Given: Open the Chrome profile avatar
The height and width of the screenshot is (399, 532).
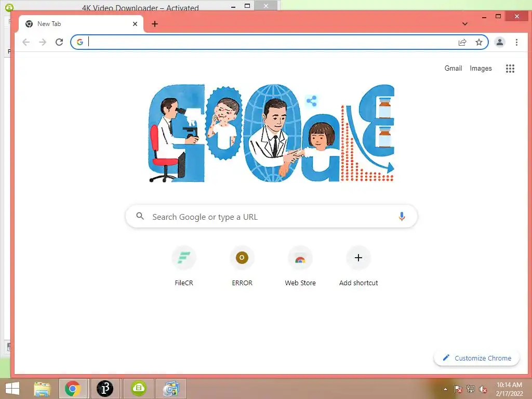Looking at the screenshot, I should click(x=500, y=42).
